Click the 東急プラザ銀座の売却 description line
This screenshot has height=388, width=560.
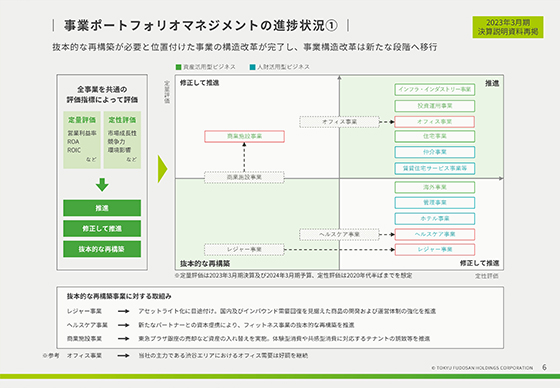pyautogui.click(x=284, y=338)
